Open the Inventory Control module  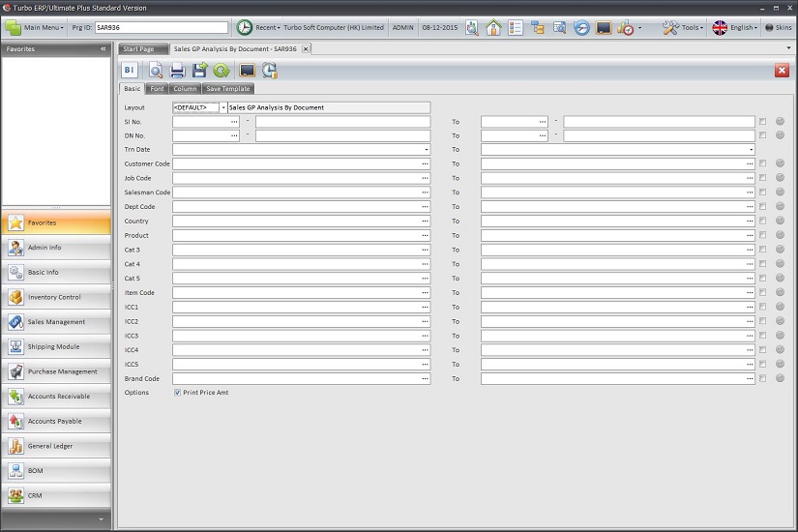click(x=56, y=297)
